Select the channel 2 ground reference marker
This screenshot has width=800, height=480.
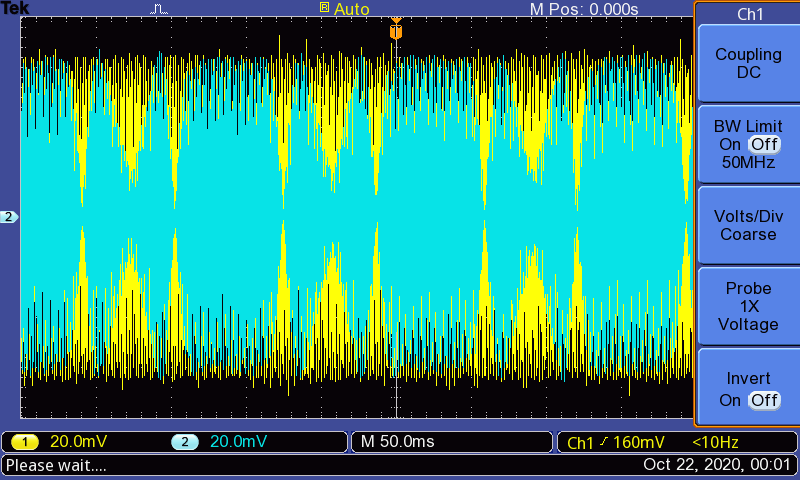tap(9, 217)
